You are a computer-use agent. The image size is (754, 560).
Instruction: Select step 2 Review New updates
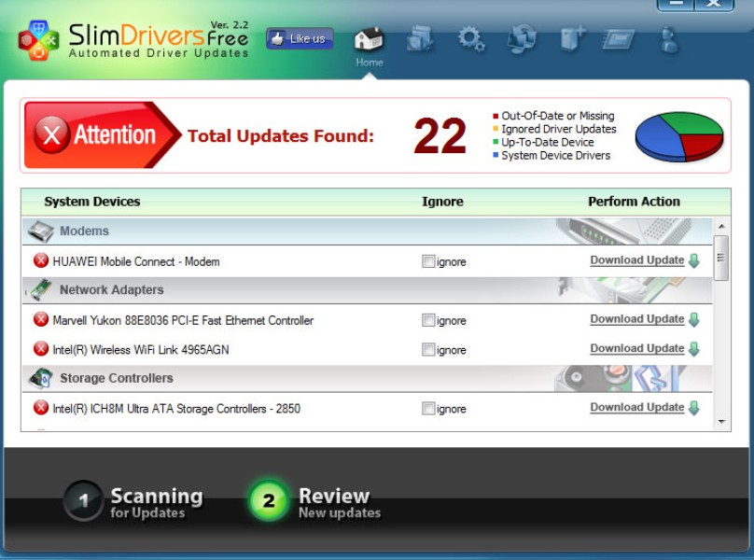tap(315, 501)
